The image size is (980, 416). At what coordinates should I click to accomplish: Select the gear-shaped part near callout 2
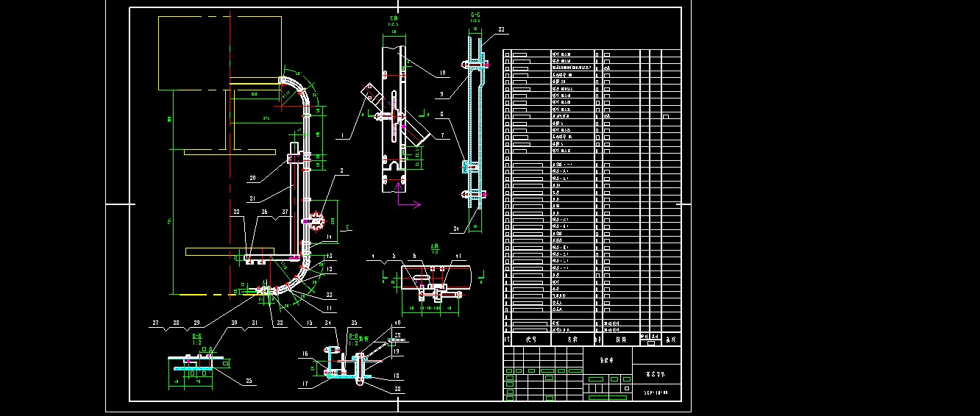click(x=318, y=220)
